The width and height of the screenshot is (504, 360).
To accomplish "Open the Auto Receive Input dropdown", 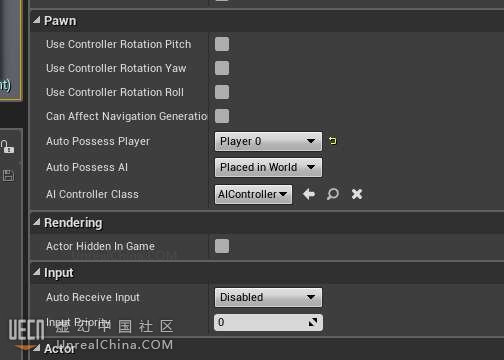I will 268,297.
